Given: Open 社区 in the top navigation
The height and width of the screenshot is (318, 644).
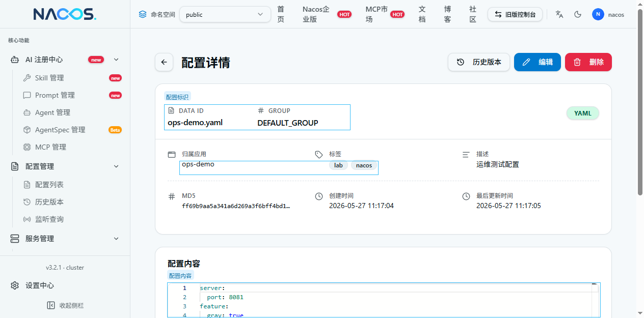Looking at the screenshot, I should pyautogui.click(x=473, y=14).
